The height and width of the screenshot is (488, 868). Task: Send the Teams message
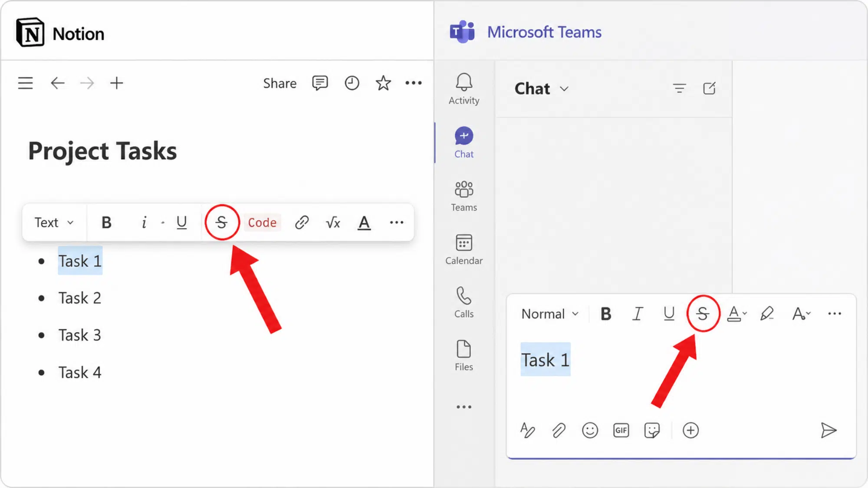829,430
